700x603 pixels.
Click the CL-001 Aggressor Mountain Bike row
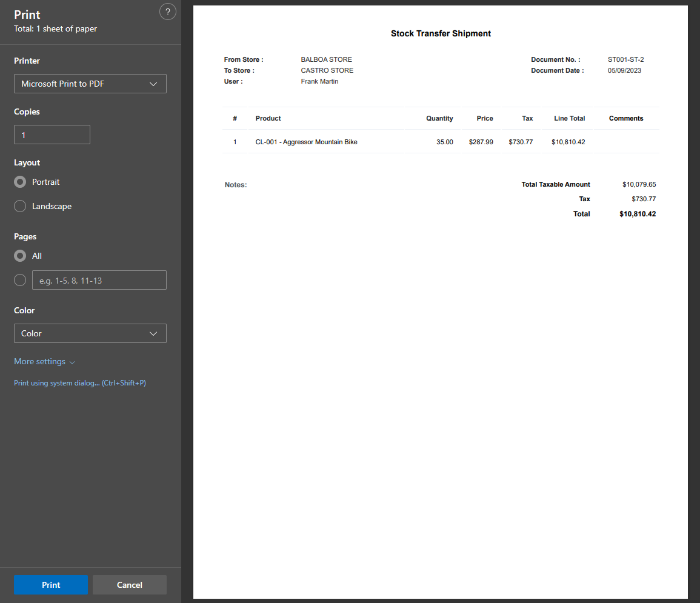306,142
